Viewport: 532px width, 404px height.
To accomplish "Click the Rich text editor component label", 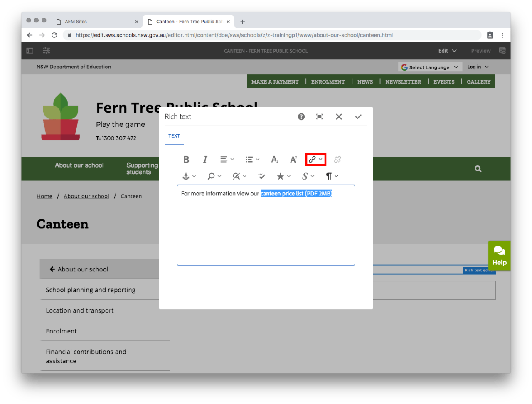I will click(479, 270).
